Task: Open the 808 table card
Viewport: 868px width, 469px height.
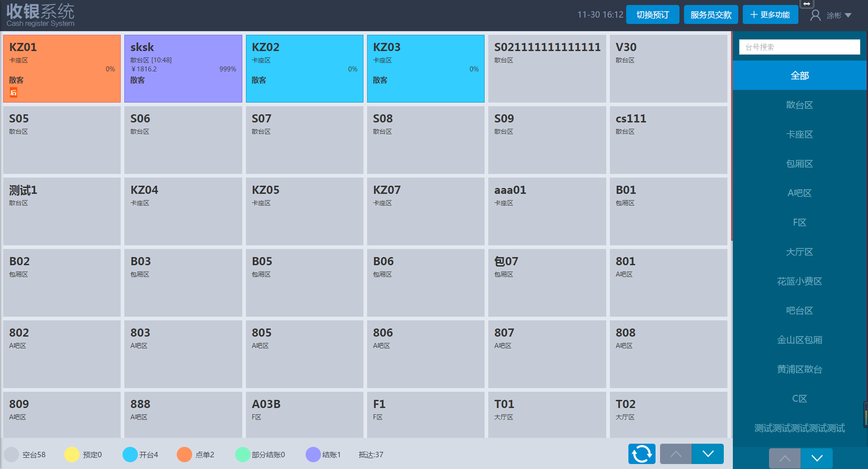Action: pyautogui.click(x=668, y=354)
